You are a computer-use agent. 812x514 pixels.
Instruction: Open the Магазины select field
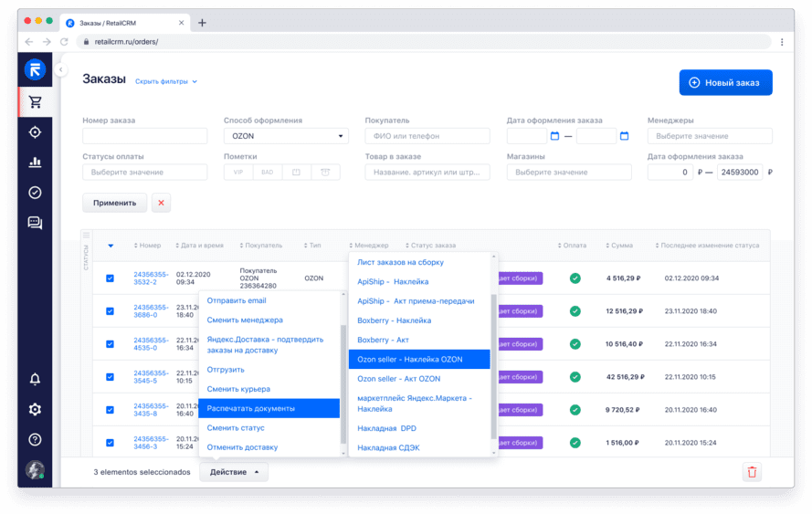coord(569,173)
